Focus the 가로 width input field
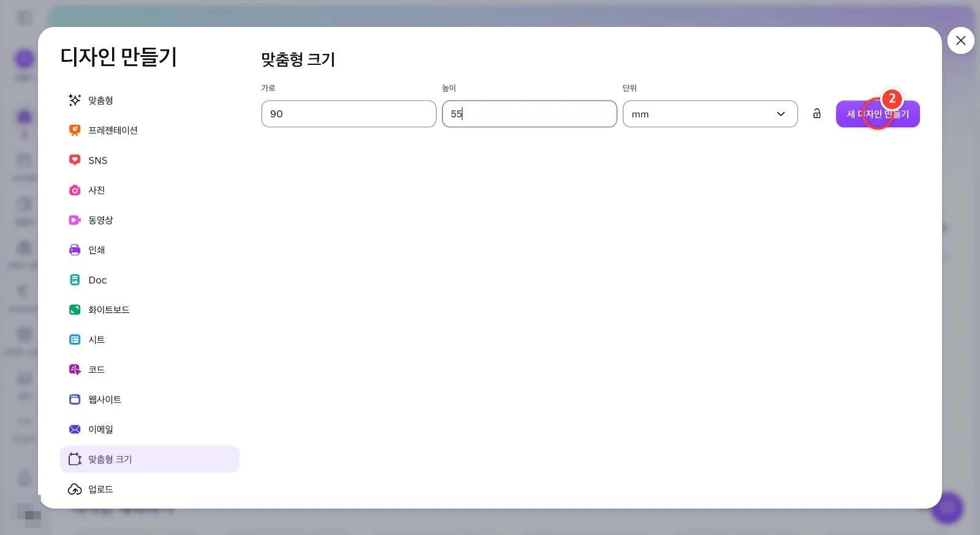 click(349, 114)
